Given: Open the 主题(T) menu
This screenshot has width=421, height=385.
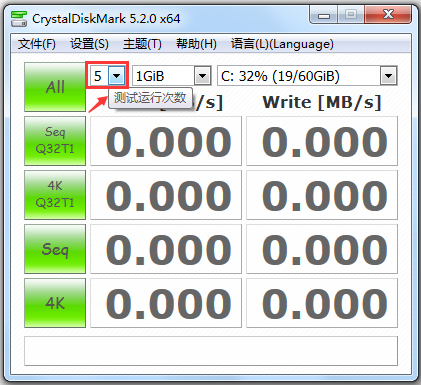Looking at the screenshot, I should pyautogui.click(x=142, y=44).
